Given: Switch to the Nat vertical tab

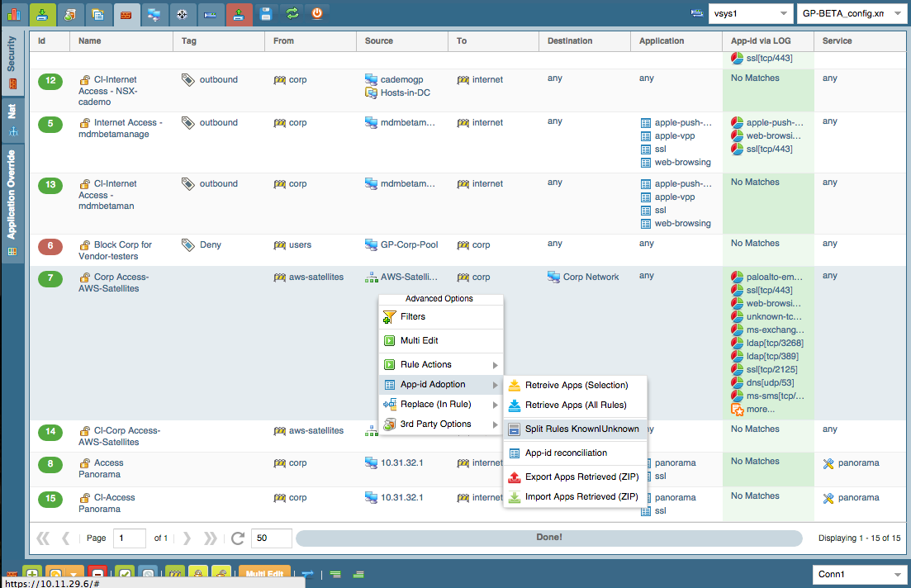Looking at the screenshot, I should (x=12, y=121).
